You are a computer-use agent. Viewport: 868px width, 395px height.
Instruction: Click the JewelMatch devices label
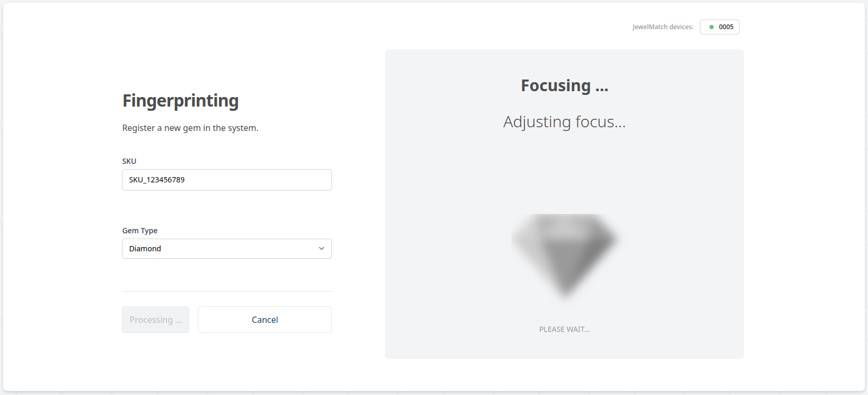pyautogui.click(x=662, y=27)
